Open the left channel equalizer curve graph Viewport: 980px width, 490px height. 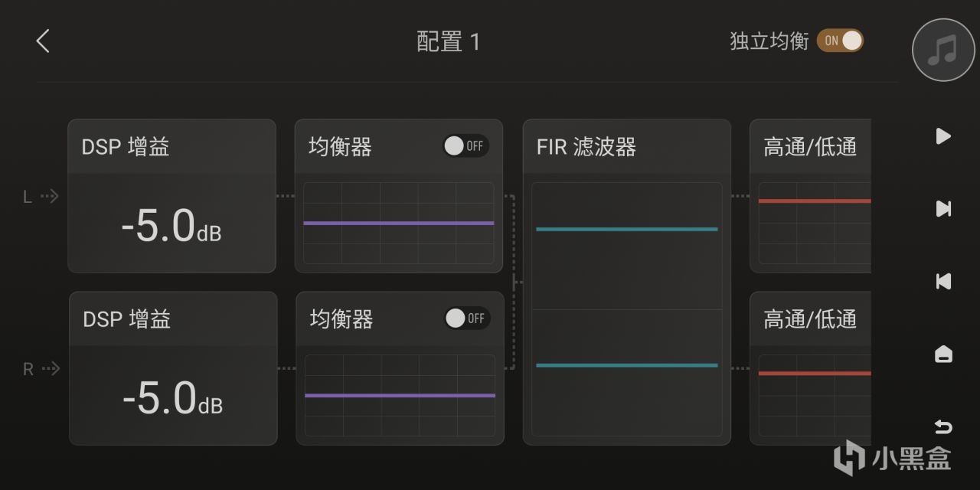tap(398, 223)
